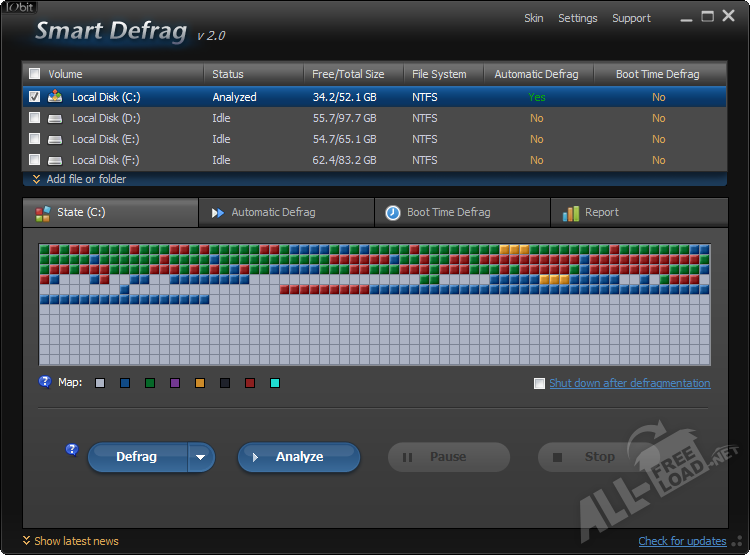This screenshot has height=555, width=750.
Task: Click the Local Disk (F:) drive icon
Action: coord(55,160)
